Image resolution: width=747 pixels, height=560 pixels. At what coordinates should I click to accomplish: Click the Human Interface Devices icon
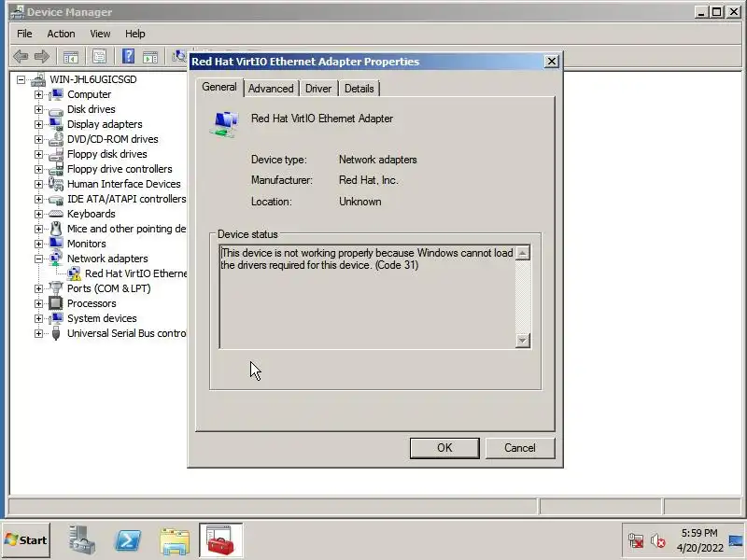[56, 184]
